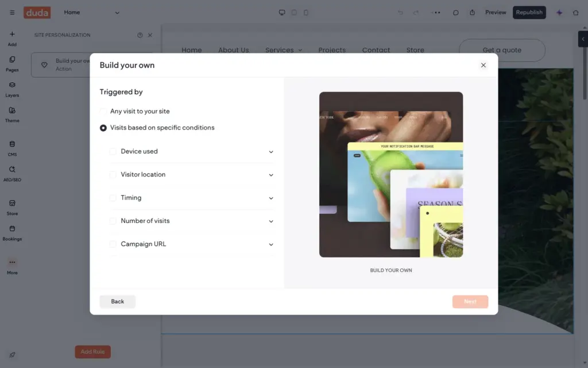588x368 pixels.
Task: Click the Republish button
Action: point(529,13)
